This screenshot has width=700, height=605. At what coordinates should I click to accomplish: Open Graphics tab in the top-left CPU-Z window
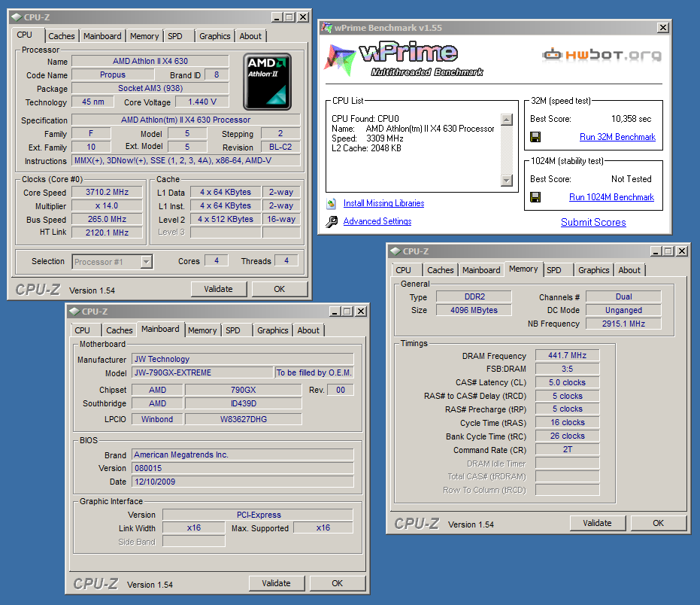[215, 36]
